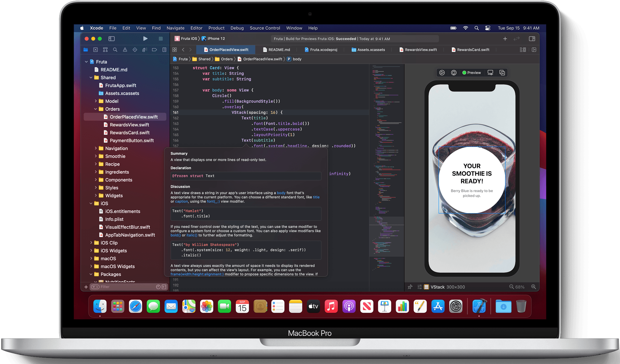Open preview on a connected device icon
Image resolution: width=620 pixels, height=364 pixels.
pos(490,73)
